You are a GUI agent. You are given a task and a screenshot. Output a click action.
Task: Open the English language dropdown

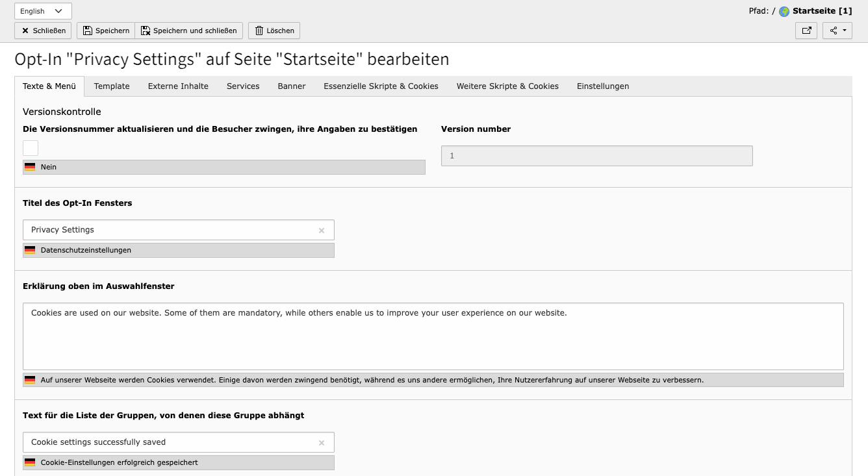42,10
